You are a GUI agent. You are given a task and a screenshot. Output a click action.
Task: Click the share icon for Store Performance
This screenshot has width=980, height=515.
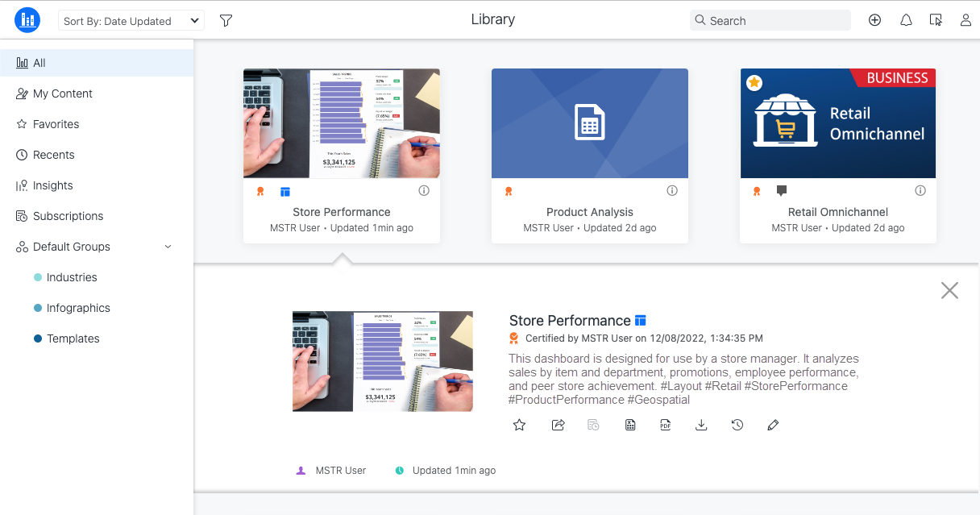pos(558,425)
